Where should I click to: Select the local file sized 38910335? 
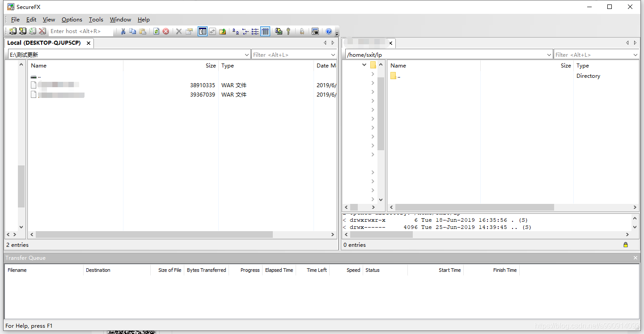(182, 85)
